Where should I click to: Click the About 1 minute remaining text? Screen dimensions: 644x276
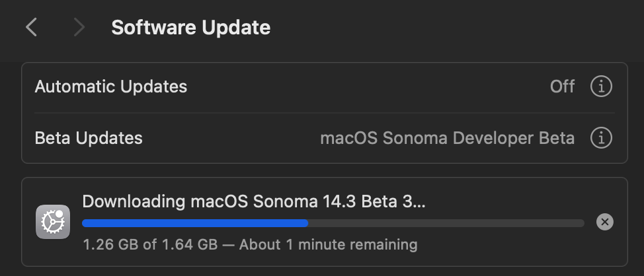tap(328, 245)
